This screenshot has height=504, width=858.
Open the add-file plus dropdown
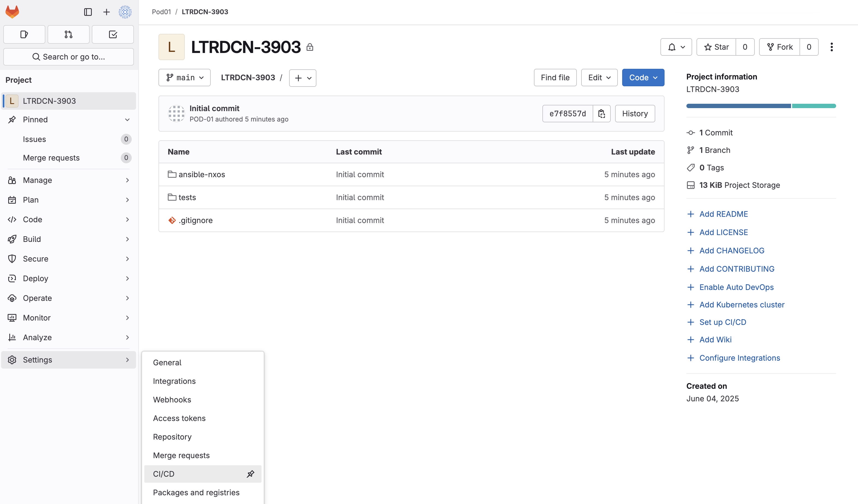303,78
